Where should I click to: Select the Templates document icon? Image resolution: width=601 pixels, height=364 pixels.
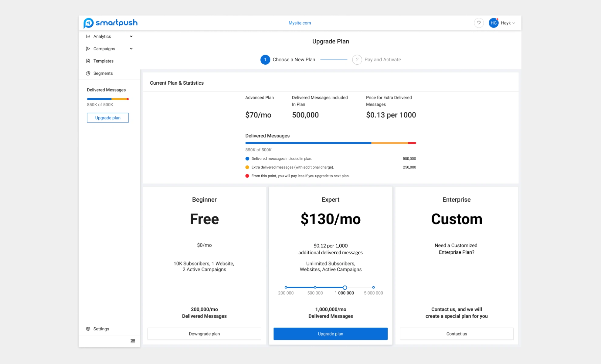(88, 61)
